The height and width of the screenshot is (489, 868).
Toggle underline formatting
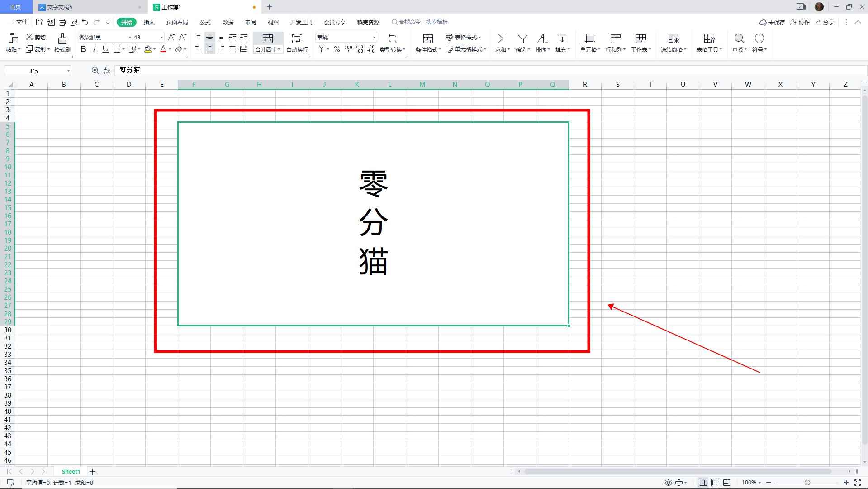pos(105,49)
